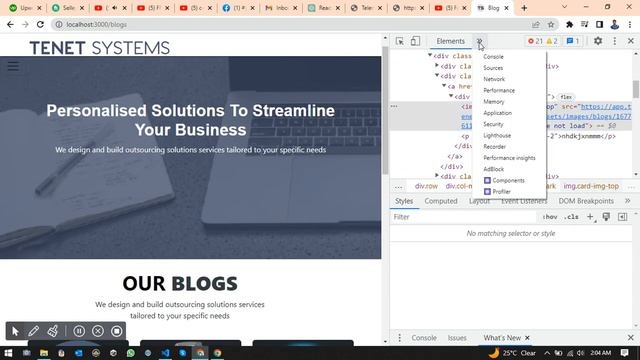Focus the styles Filter field
The width and height of the screenshot is (640, 360).
point(463,217)
